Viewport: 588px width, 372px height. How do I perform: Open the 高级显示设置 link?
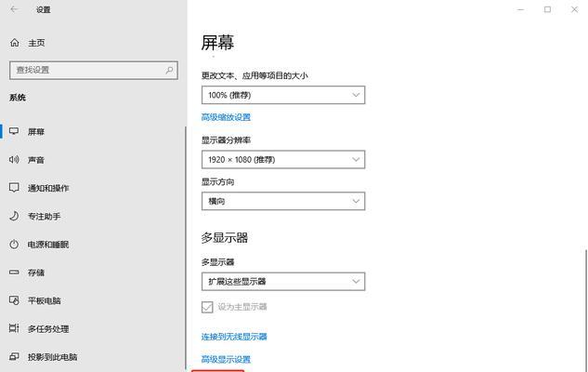[x=226, y=359]
